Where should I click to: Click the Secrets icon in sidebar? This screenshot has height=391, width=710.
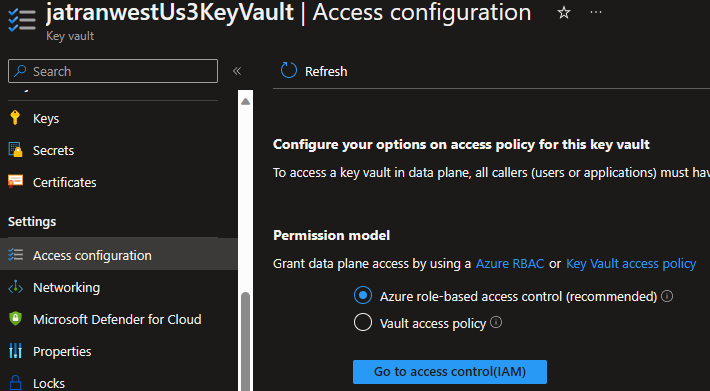(x=15, y=150)
